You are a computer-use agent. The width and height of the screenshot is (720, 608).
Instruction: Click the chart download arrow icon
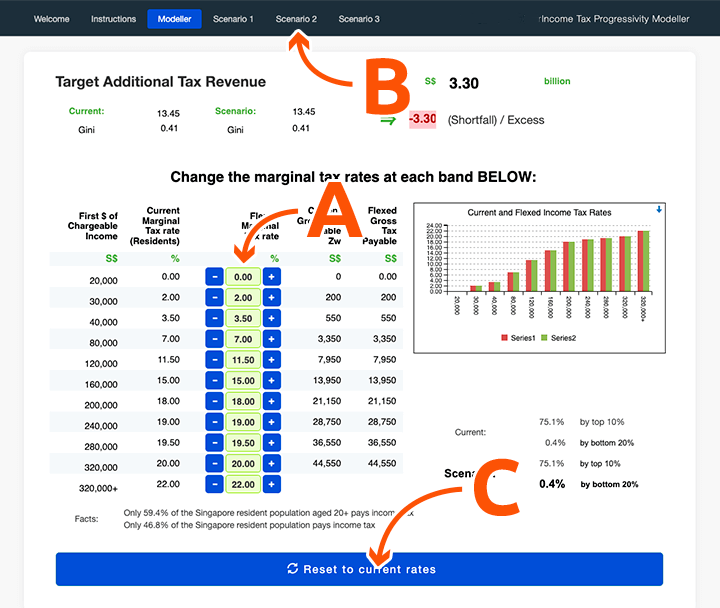(x=659, y=209)
